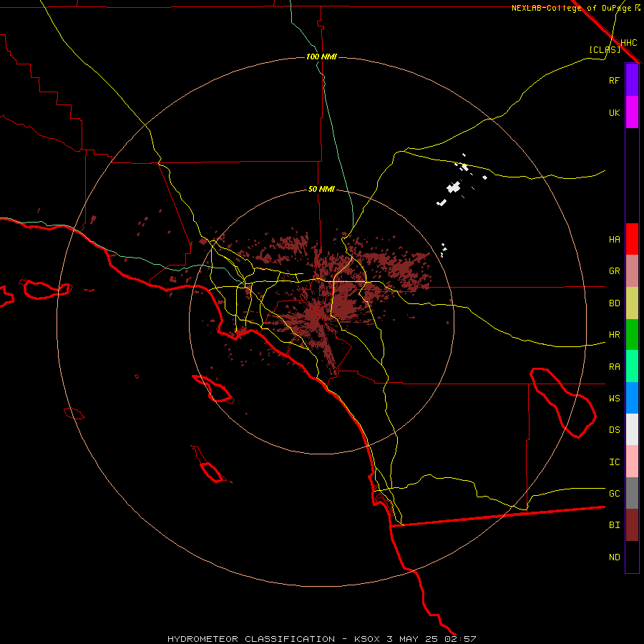Screen dimensions: 644x644
Task: Click the IC legend label
Action: 614,462
